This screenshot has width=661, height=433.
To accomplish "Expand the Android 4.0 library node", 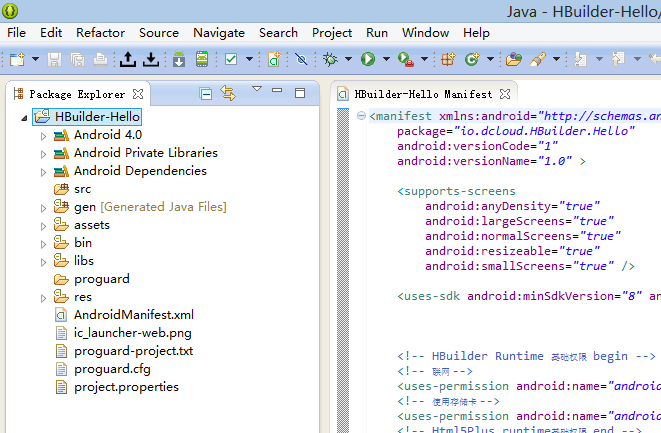I will coord(43,136).
